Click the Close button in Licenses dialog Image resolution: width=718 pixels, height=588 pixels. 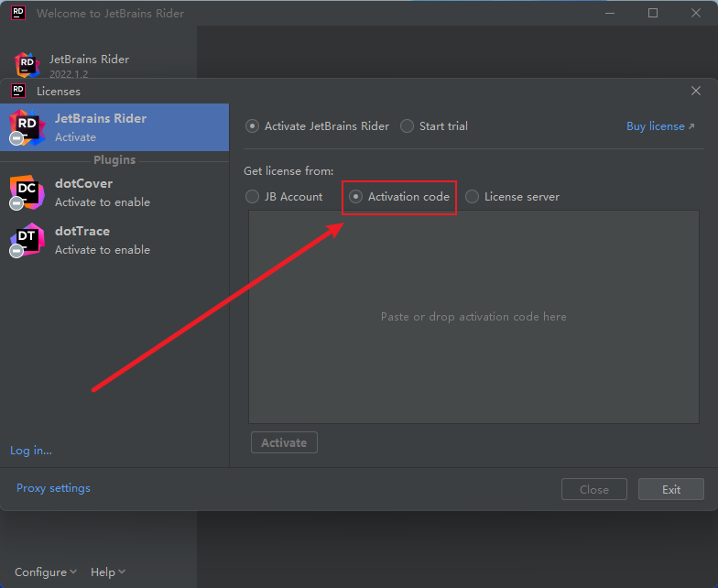tap(593, 489)
